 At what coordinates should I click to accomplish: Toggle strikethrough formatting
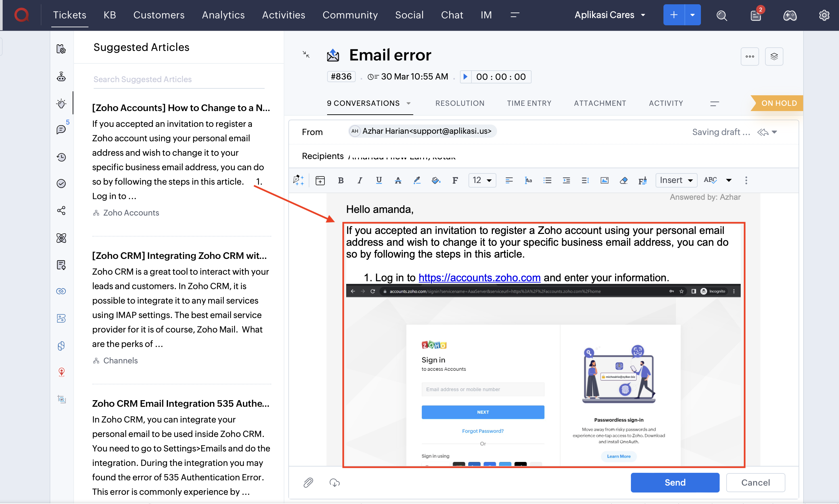pyautogui.click(x=397, y=180)
